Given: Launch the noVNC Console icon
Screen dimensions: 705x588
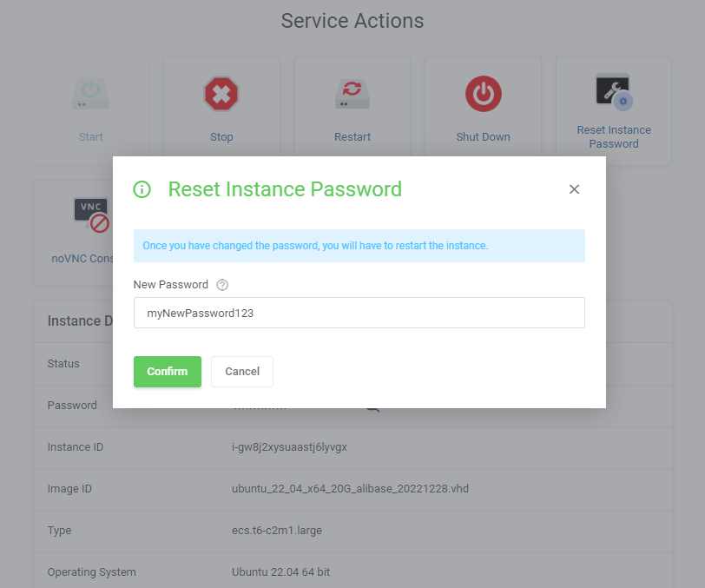Looking at the screenshot, I should 92,215.
